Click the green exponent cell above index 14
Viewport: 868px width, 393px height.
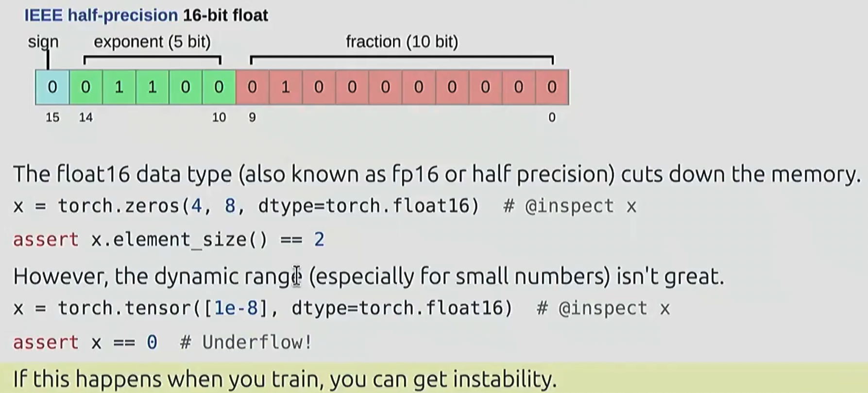click(85, 87)
